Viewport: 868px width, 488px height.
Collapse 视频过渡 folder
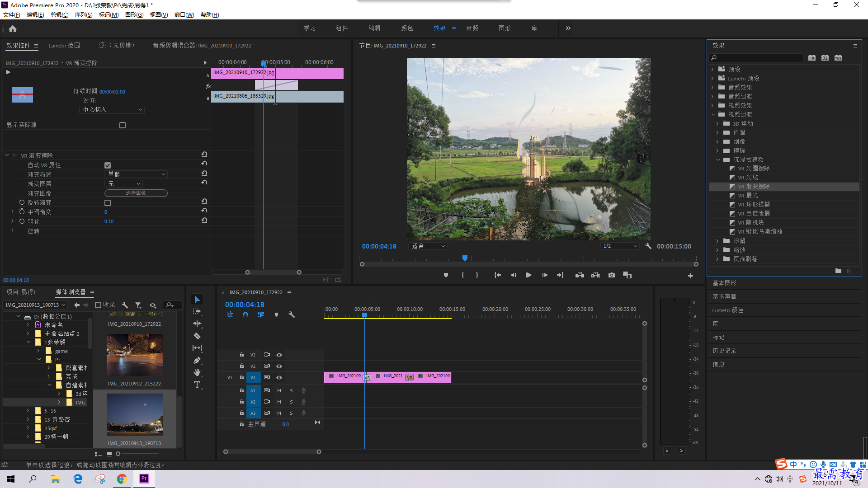tap(713, 114)
